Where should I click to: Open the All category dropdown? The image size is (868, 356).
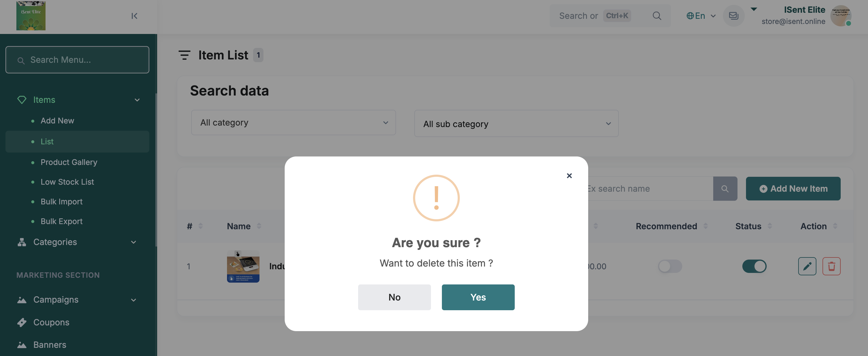[x=293, y=123]
